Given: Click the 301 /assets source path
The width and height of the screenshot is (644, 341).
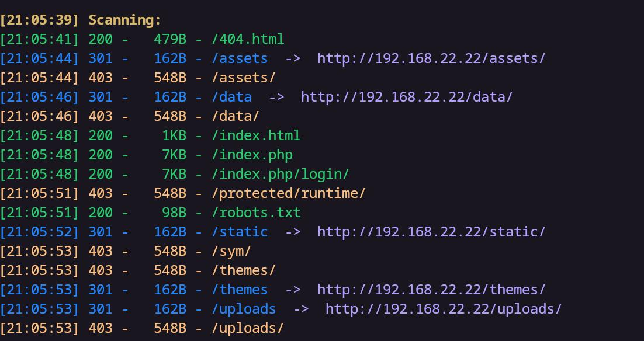Looking at the screenshot, I should click(x=240, y=58).
